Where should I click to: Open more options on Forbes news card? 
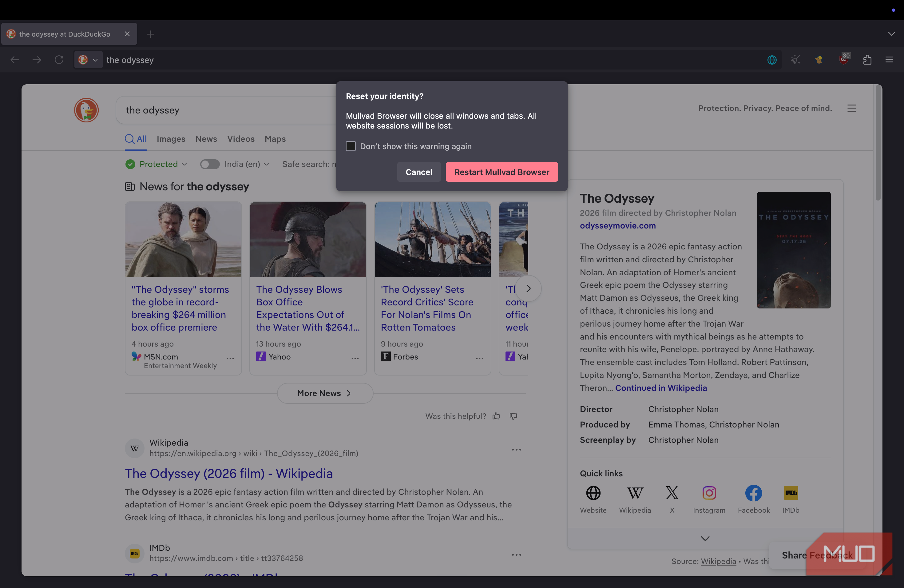479,358
